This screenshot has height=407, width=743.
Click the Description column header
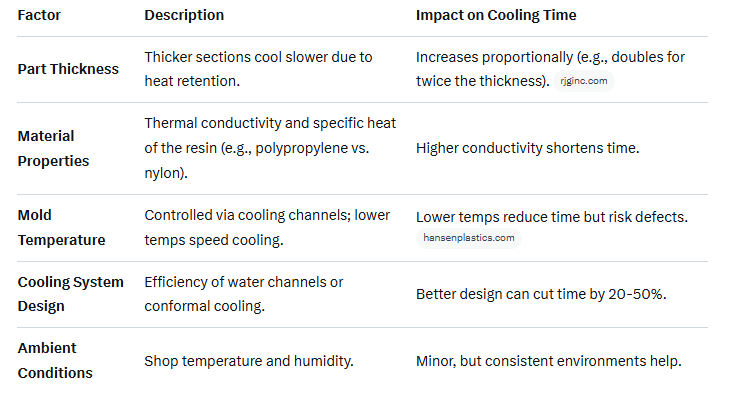pyautogui.click(x=184, y=15)
